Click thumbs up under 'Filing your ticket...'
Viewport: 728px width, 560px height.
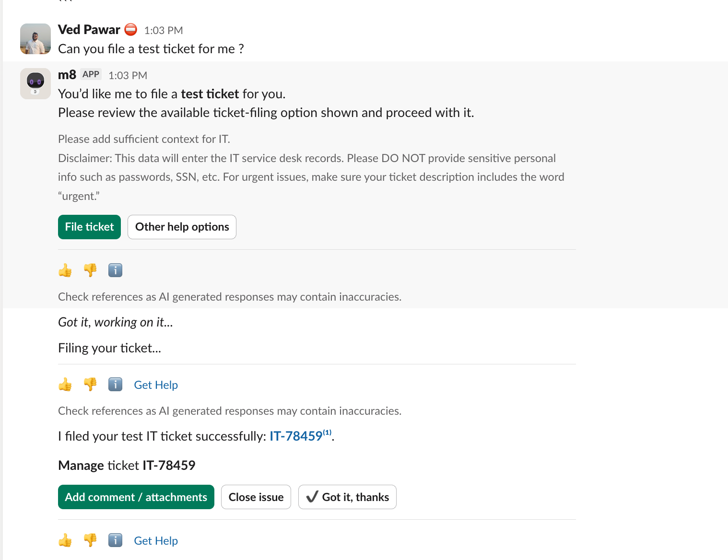point(65,385)
